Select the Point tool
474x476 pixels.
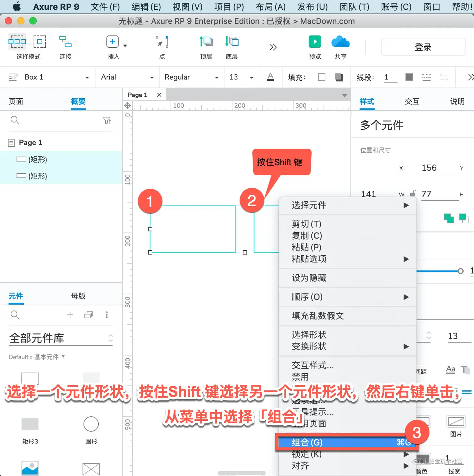click(x=162, y=41)
